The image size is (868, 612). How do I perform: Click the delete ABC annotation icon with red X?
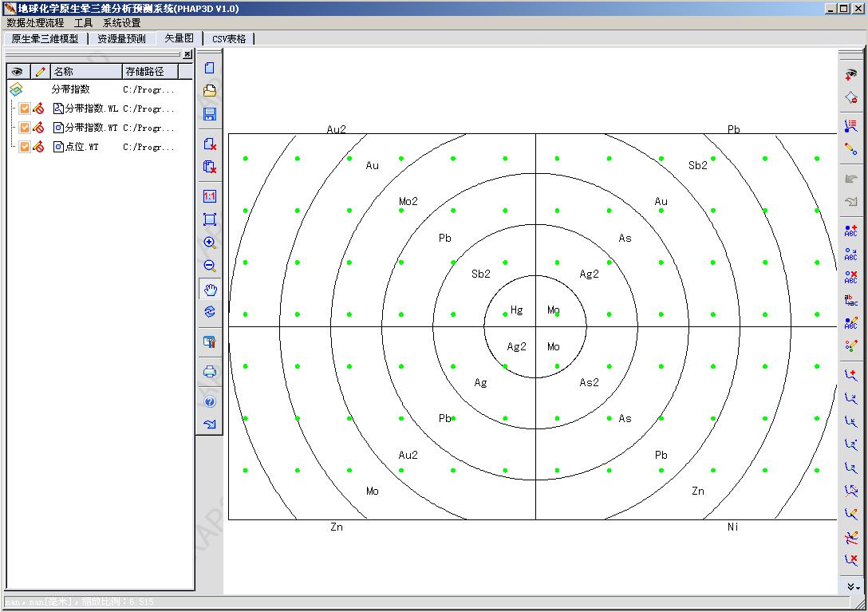tap(850, 277)
